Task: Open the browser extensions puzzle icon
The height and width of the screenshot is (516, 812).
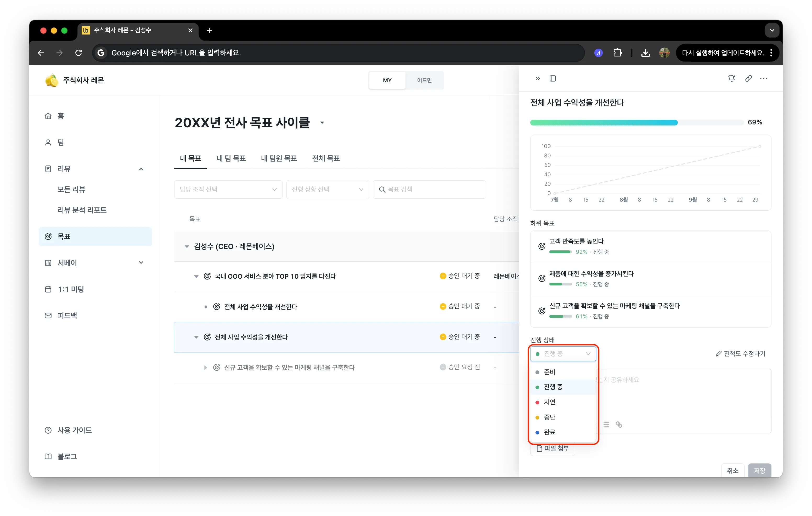Action: click(617, 53)
